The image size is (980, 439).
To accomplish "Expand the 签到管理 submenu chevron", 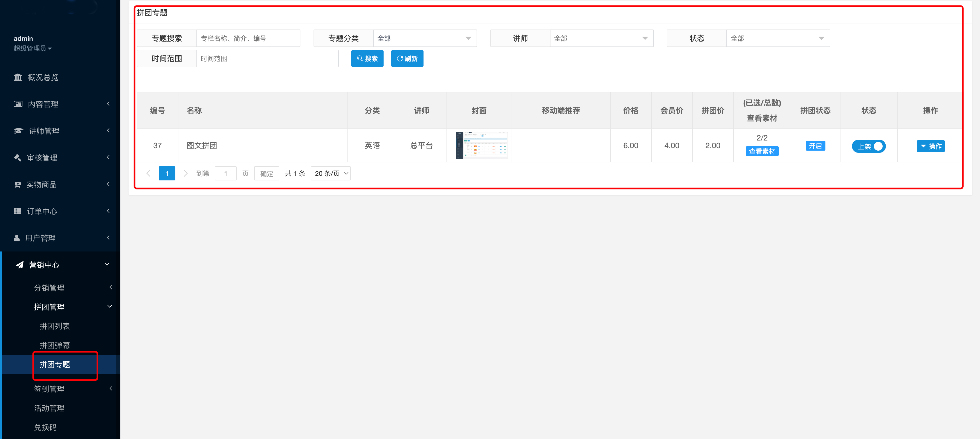I will click(111, 388).
